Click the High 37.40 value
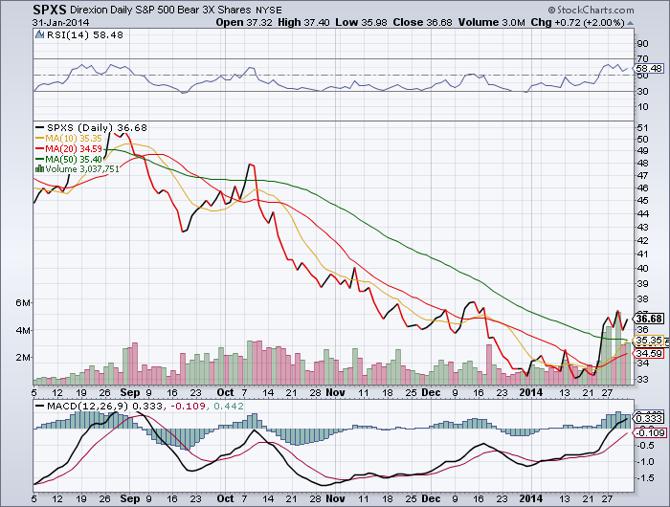This screenshot has width=670, height=507. (x=303, y=22)
